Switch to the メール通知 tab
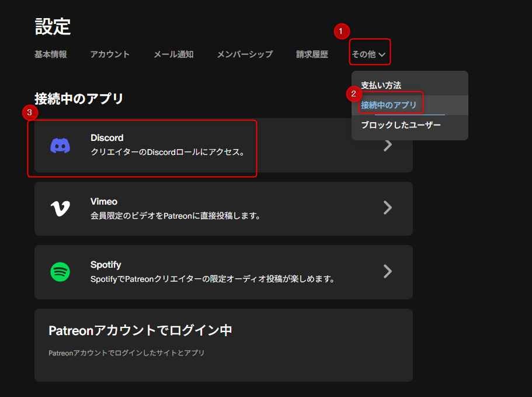 click(173, 54)
